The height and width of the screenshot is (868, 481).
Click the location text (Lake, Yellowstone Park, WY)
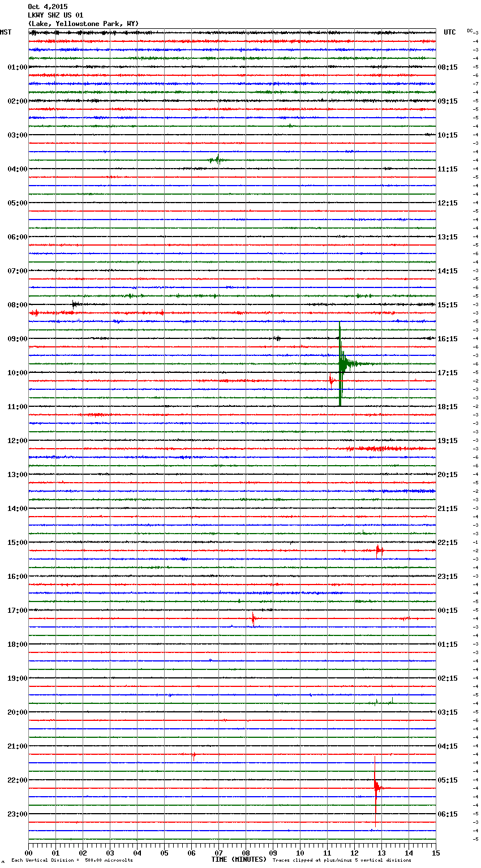coord(83,24)
